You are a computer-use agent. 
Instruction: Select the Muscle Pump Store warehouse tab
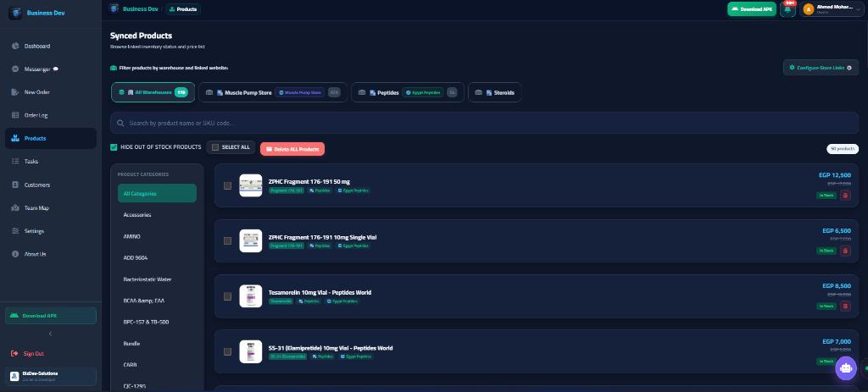[x=273, y=92]
